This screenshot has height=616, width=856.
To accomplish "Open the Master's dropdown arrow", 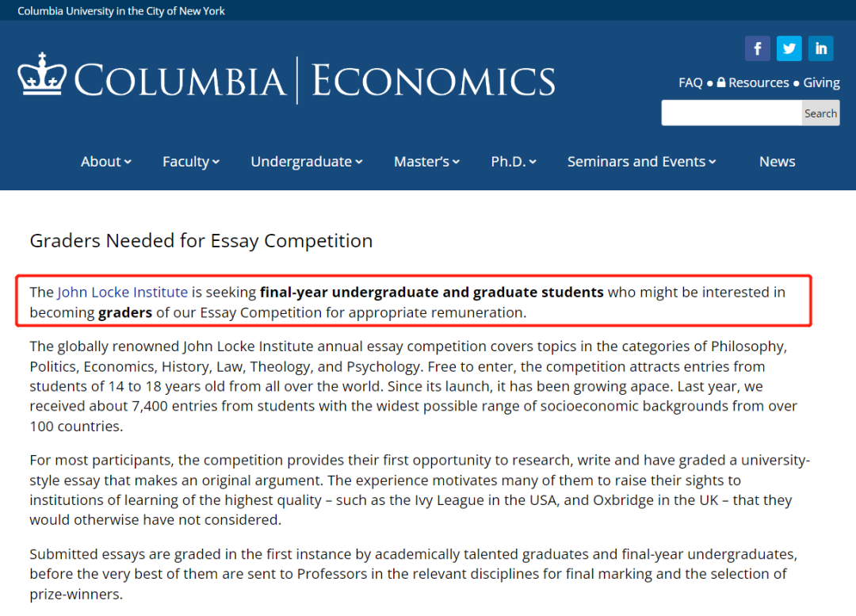I will [456, 162].
